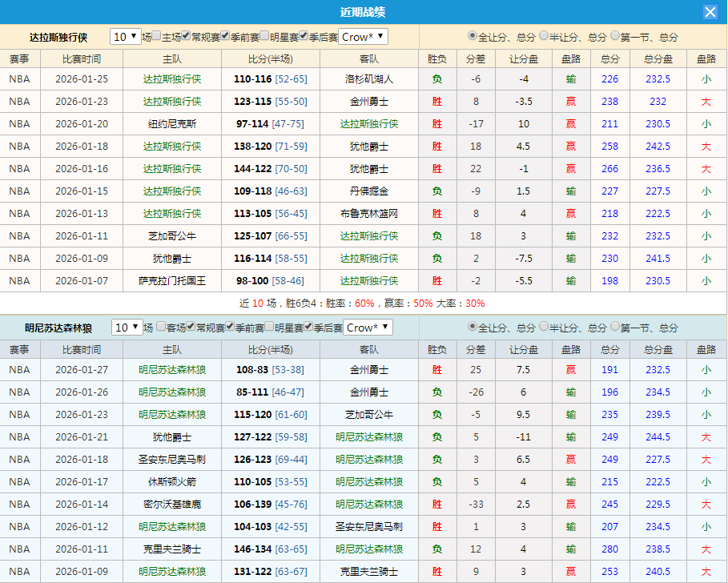Close the 近期战绩 popup window
728x583 pixels.
(712, 10)
